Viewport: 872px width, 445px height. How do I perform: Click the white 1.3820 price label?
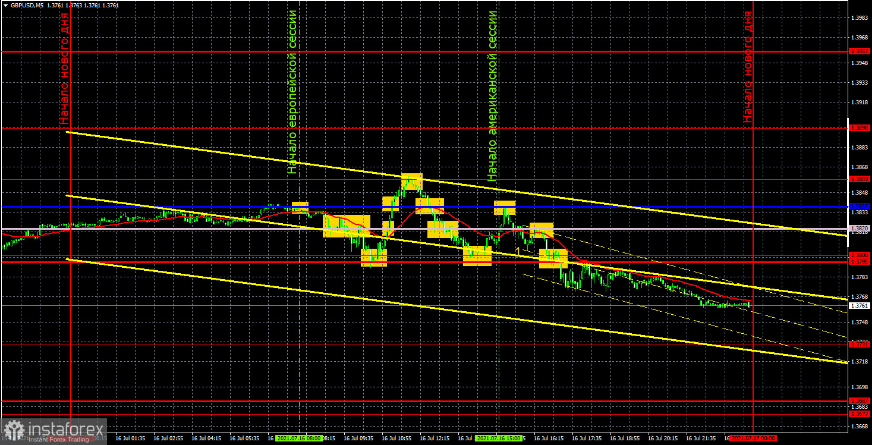coord(859,229)
